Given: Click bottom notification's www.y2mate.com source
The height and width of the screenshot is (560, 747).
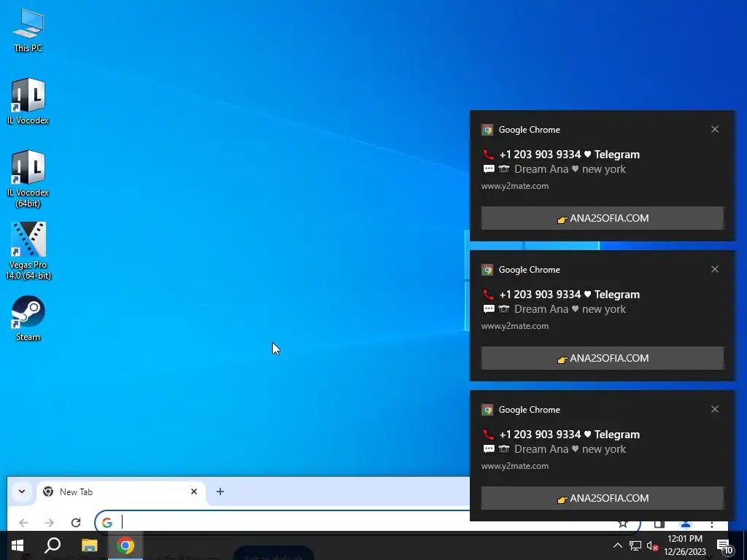Looking at the screenshot, I should pyautogui.click(x=515, y=466).
